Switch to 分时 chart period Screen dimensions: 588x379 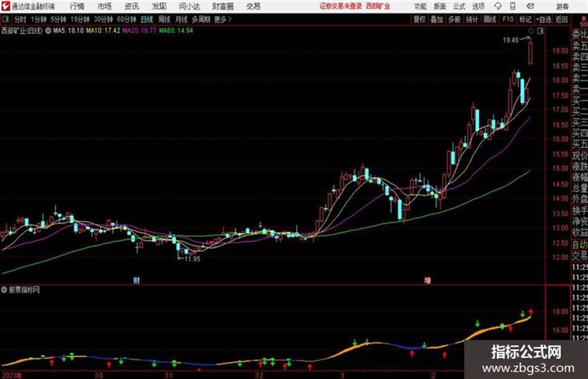coord(20,19)
